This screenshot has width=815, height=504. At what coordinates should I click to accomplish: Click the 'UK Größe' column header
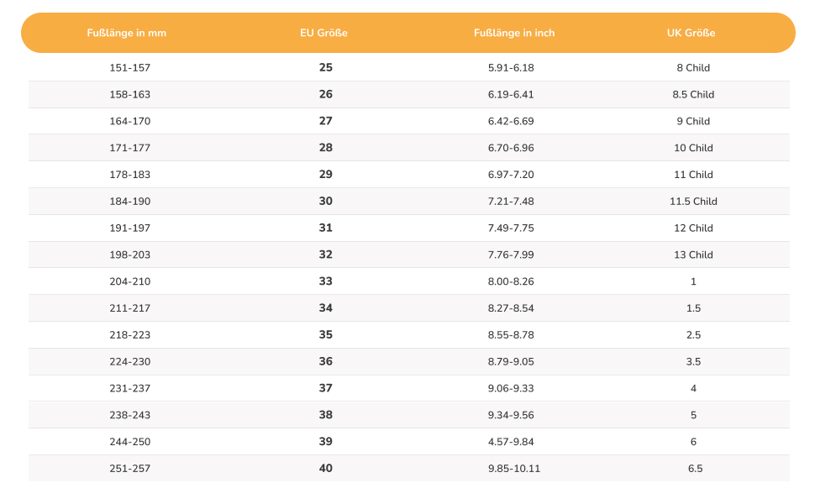(691, 33)
